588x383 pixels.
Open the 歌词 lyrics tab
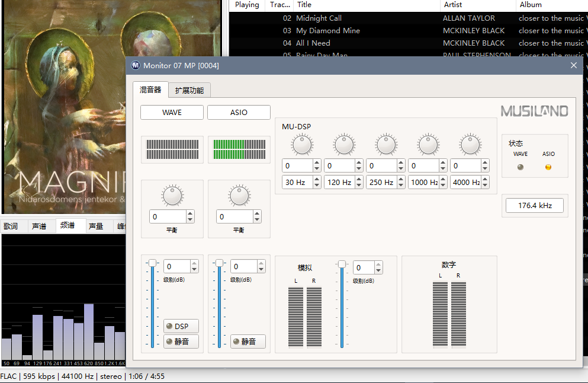11,226
